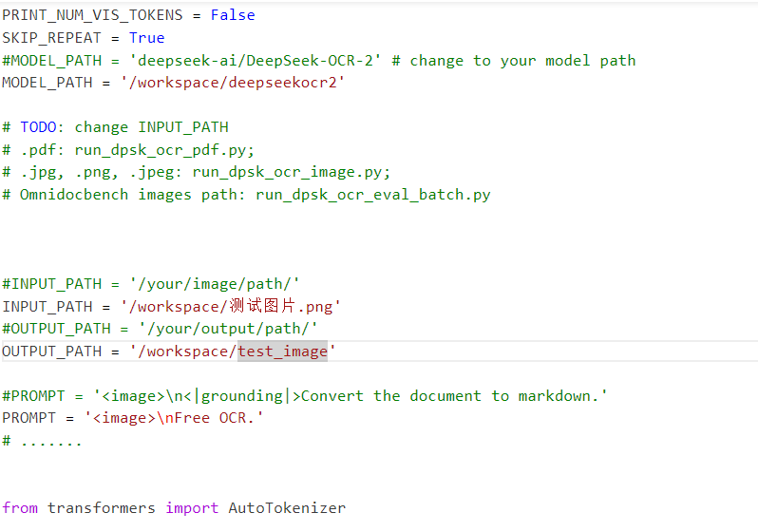Click the '/workspace/测试图片.png' input path string

[x=231, y=306]
